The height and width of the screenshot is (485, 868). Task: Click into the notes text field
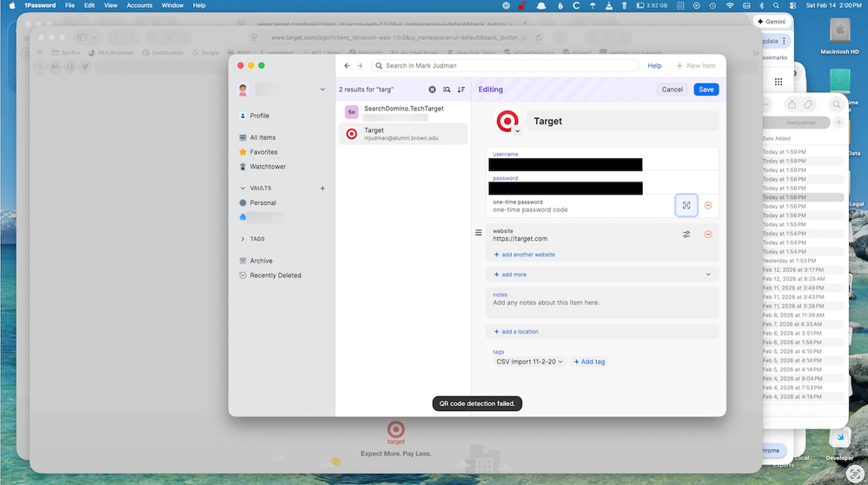(602, 303)
